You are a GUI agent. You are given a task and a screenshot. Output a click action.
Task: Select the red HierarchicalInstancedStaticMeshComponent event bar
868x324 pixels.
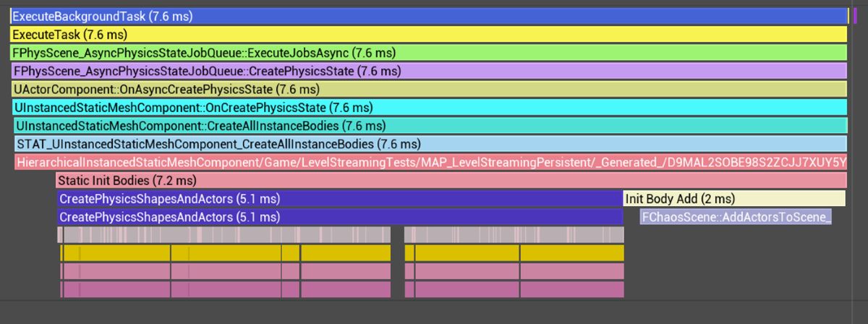click(x=428, y=162)
